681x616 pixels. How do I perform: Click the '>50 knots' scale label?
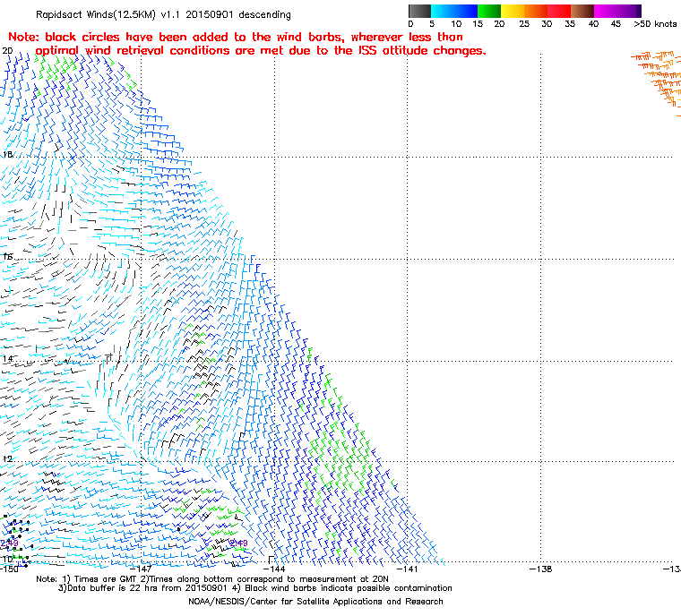[655, 24]
